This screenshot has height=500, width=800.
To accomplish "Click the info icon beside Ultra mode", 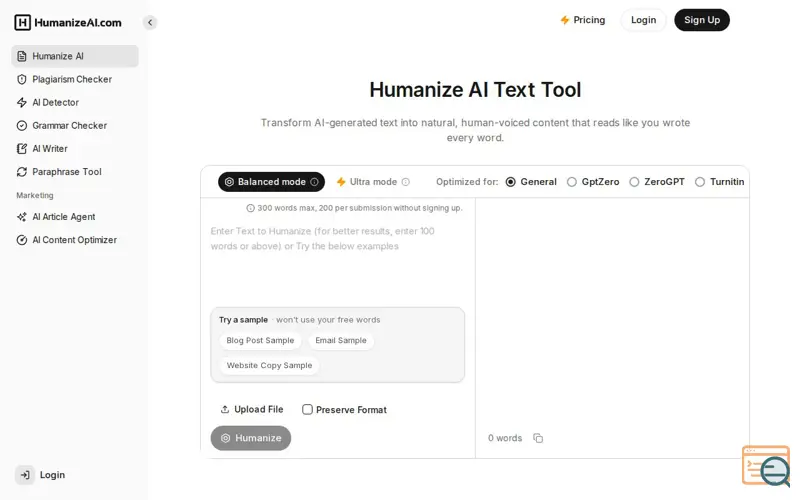I will click(x=406, y=182).
